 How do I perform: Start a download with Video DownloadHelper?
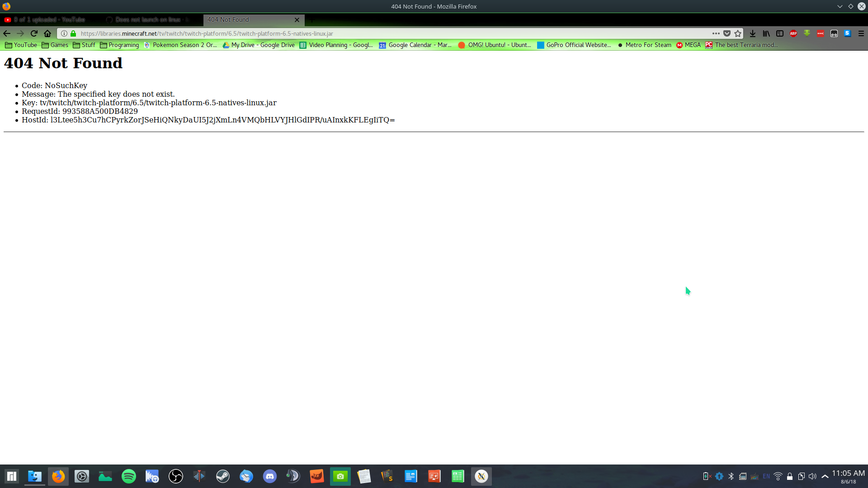click(x=807, y=33)
